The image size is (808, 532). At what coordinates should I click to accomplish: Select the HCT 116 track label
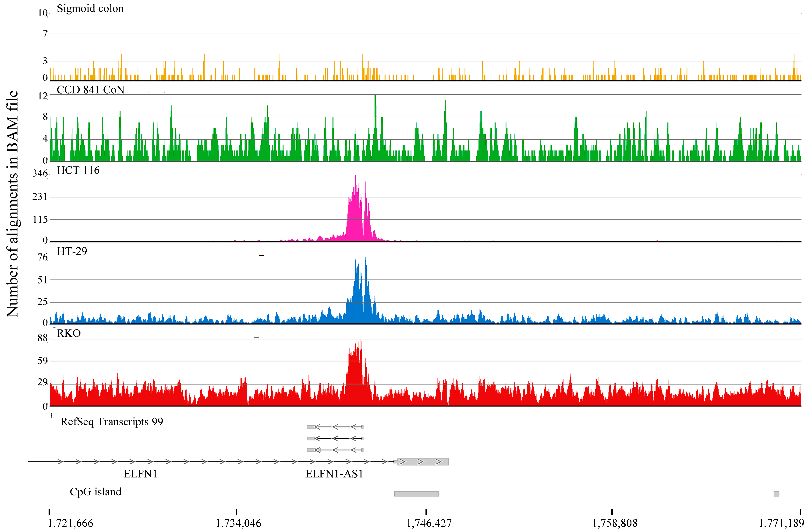tap(78, 170)
